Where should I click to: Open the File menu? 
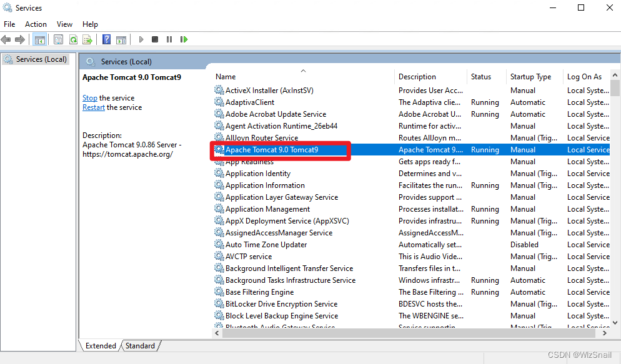[x=9, y=24]
